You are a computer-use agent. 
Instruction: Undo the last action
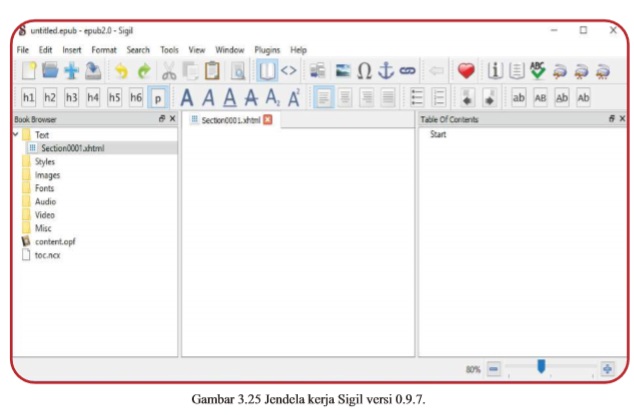[x=121, y=72]
